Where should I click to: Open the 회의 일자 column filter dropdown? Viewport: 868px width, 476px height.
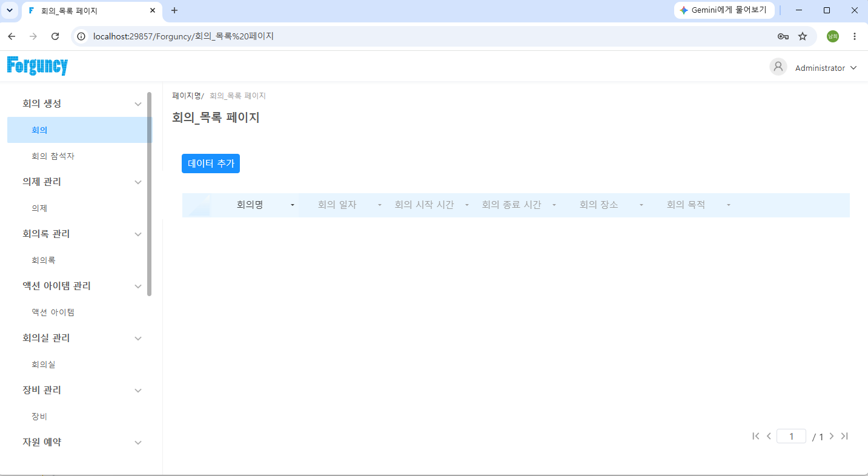coord(380,205)
